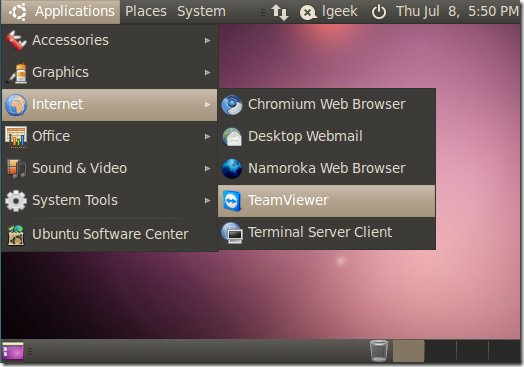Select the Internet category
The height and width of the screenshot is (367, 524).
click(x=110, y=105)
